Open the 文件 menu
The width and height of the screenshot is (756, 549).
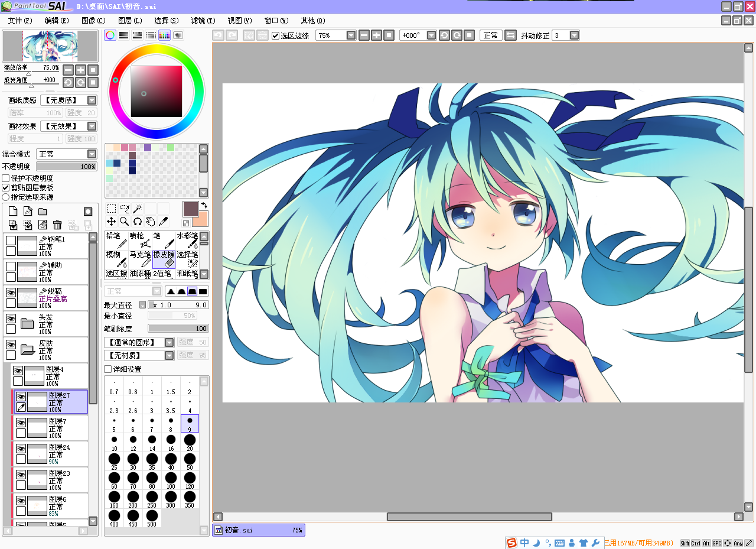coord(20,21)
